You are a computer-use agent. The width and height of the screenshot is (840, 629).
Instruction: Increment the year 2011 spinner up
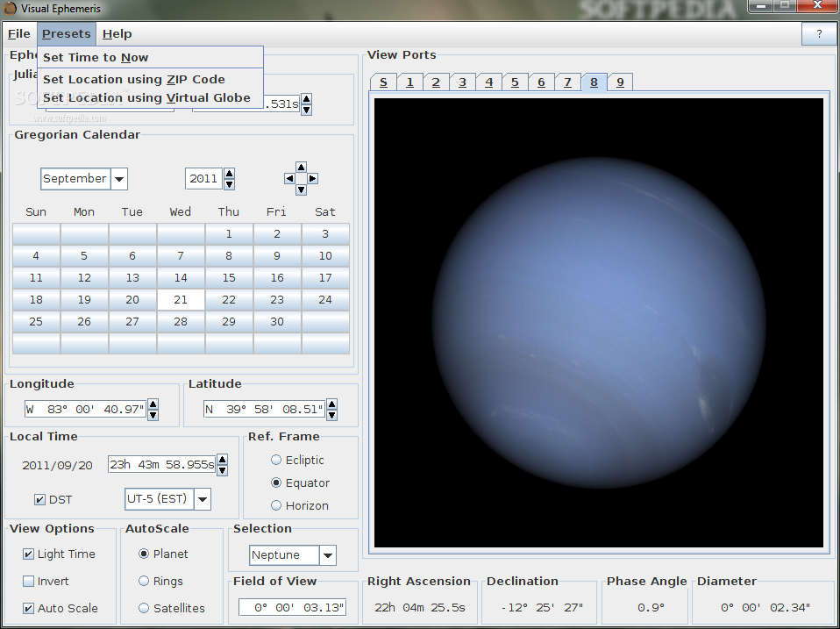click(229, 173)
